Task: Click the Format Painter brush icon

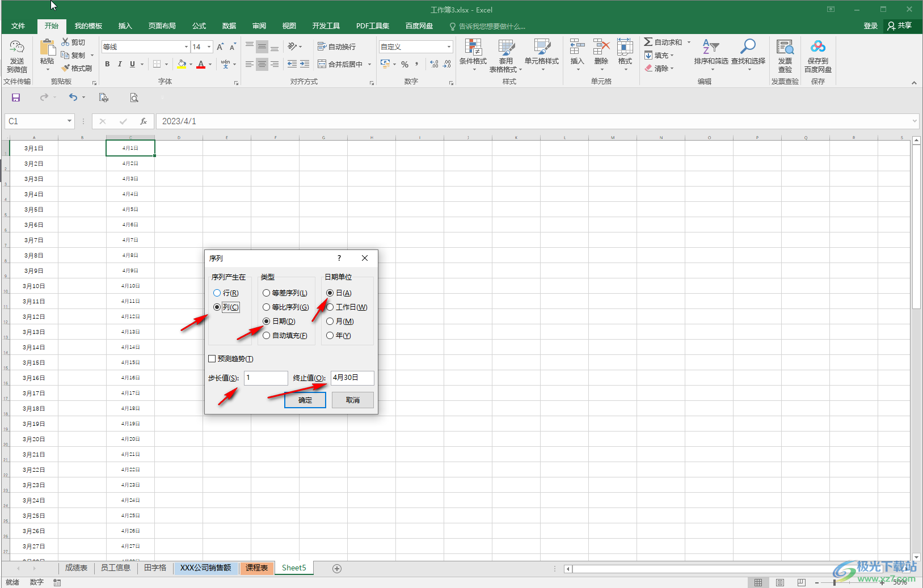Action: click(66, 68)
